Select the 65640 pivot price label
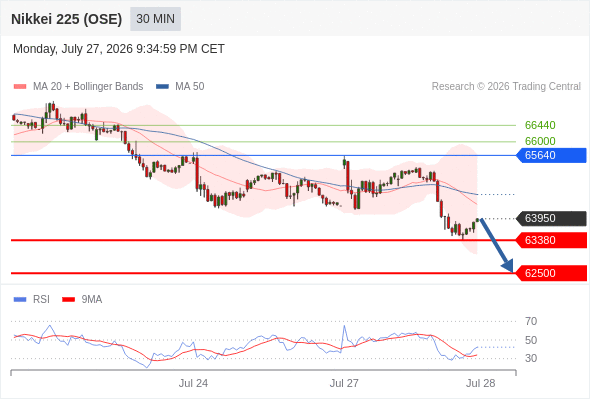The height and width of the screenshot is (400, 590). pyautogui.click(x=551, y=155)
